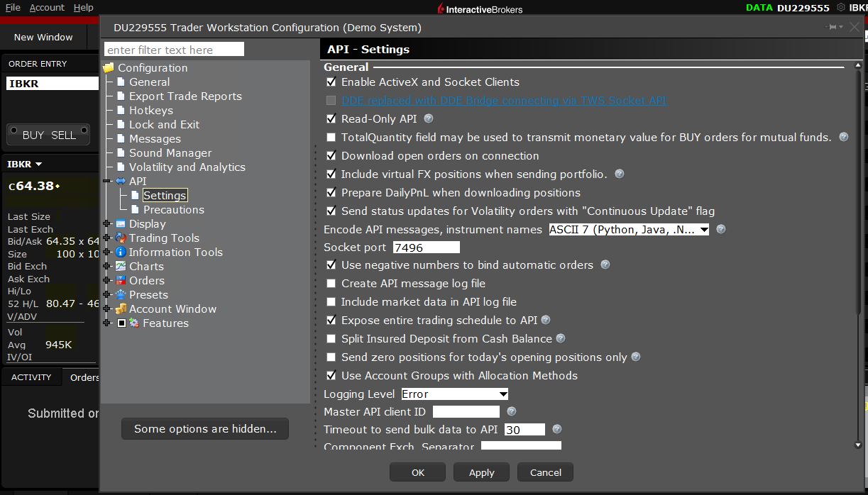Open the Encode API messages dropdown
Screen dimensions: 868x495
(628, 229)
